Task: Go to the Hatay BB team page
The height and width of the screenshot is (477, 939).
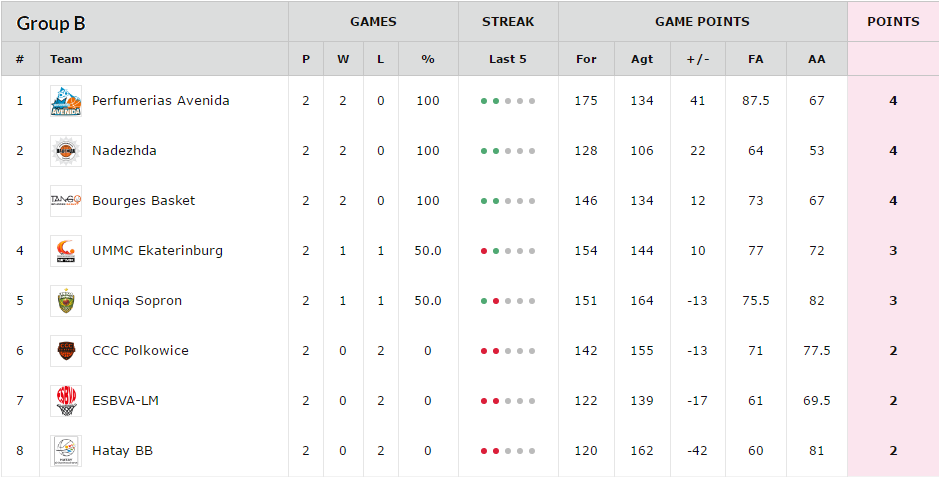Action: 122,451
